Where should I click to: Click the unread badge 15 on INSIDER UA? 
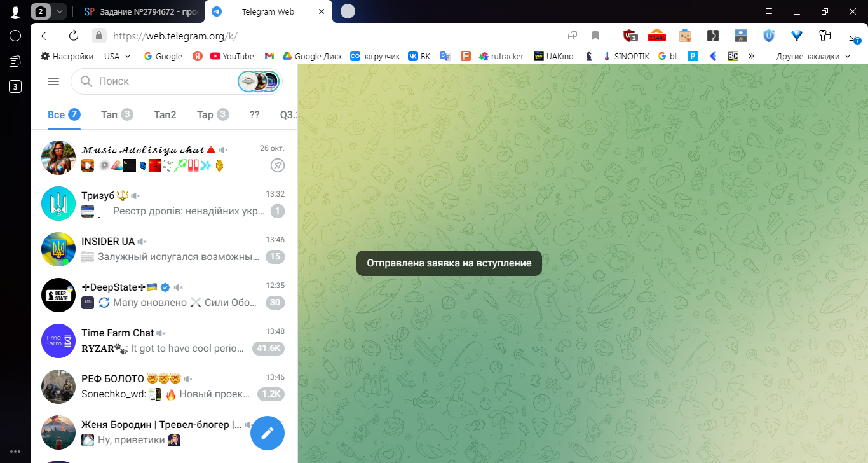(275, 257)
